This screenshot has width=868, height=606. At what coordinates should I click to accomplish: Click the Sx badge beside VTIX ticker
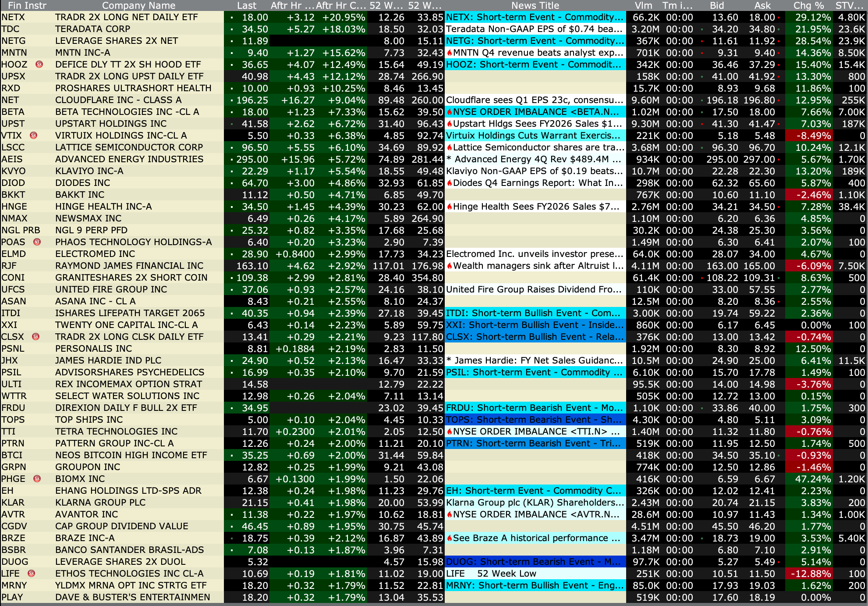tap(33, 135)
